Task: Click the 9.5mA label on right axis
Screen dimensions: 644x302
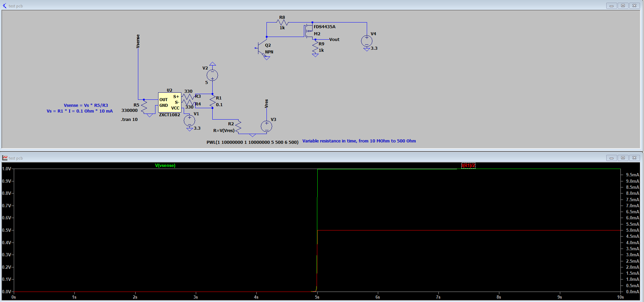Action: pos(632,175)
